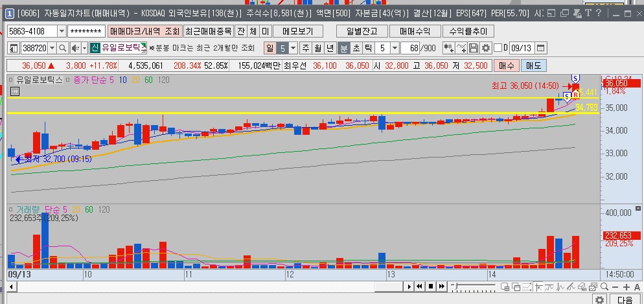Stop chart replay with stop button
The height and width of the screenshot is (304, 644).
pyautogui.click(x=430, y=286)
